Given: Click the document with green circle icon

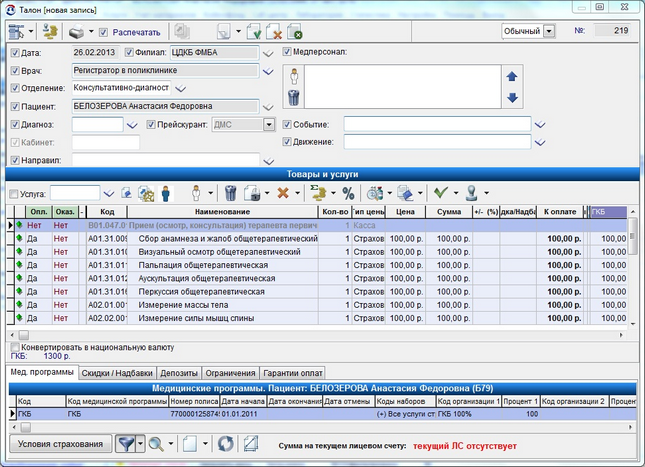Looking at the screenshot, I should (x=295, y=32).
